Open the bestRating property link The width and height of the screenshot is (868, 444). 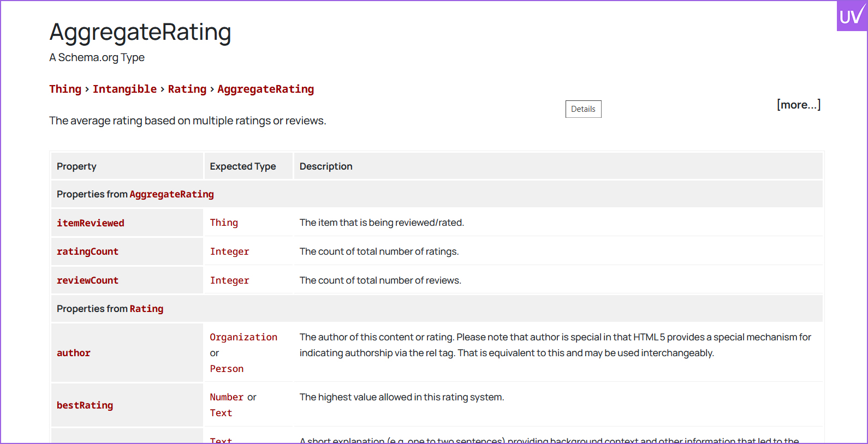85,405
